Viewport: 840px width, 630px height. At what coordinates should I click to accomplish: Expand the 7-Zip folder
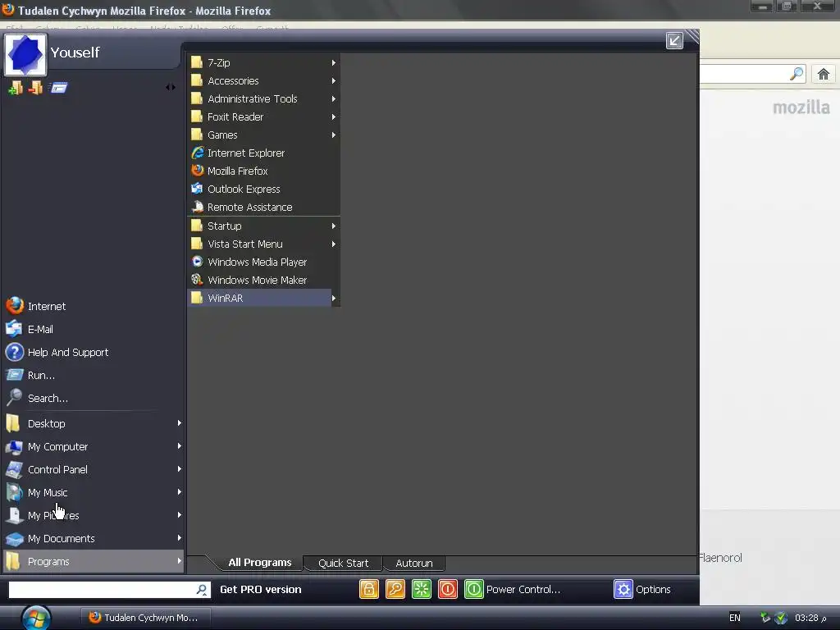[x=263, y=62]
